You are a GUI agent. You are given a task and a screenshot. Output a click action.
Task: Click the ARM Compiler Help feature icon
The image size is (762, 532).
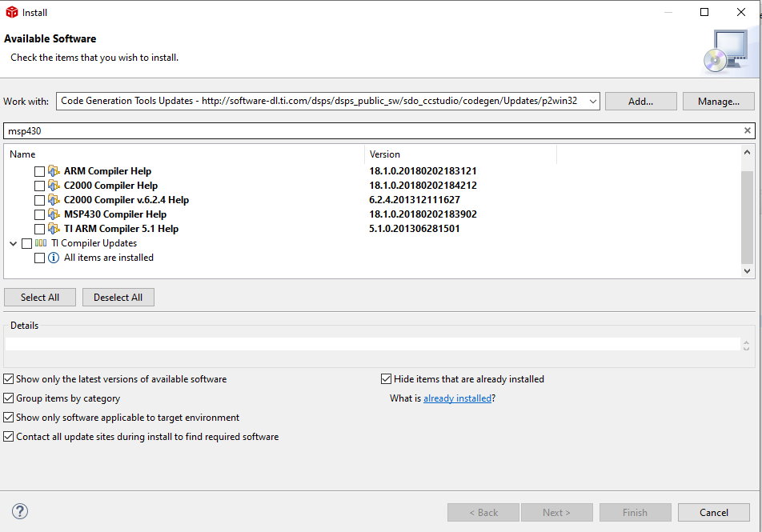54,171
